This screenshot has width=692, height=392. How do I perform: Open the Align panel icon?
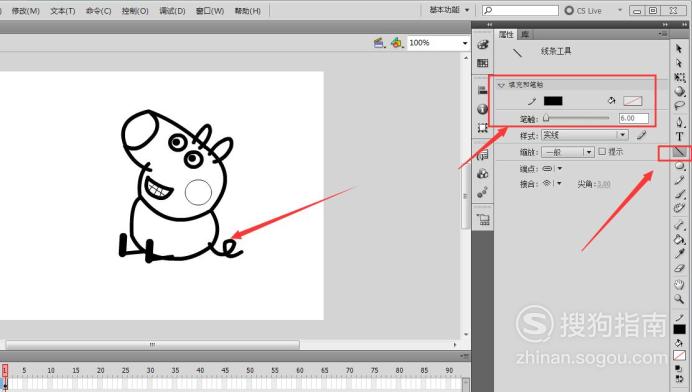(x=483, y=90)
